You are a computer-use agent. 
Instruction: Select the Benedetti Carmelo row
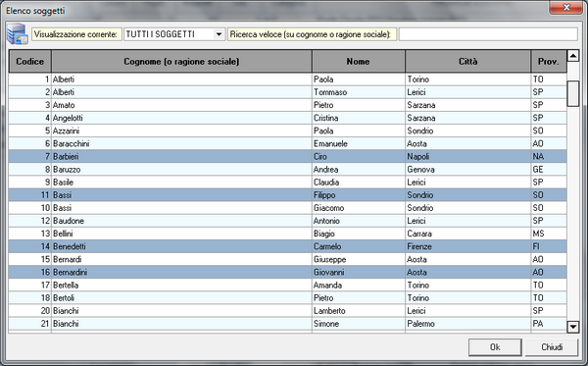pos(287,246)
